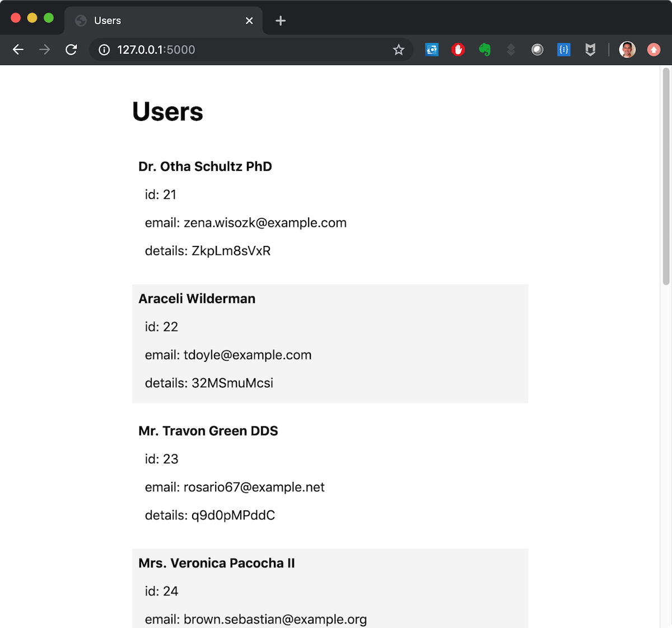Click the forward navigation arrow
Screen dimensions: 672x628
click(x=44, y=50)
